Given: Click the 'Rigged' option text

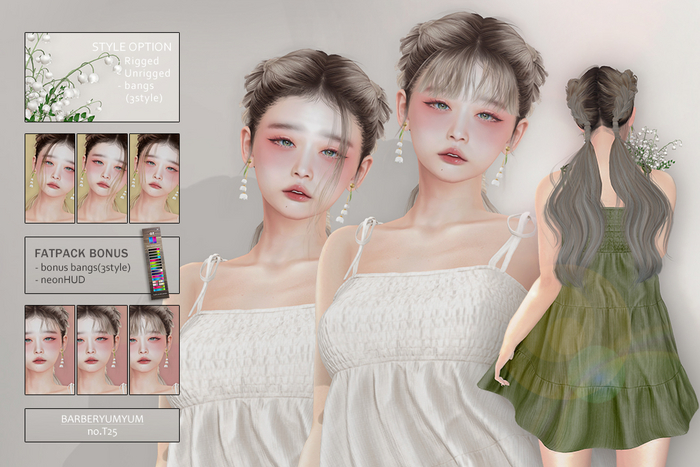Looking at the screenshot, I should point(141,61).
